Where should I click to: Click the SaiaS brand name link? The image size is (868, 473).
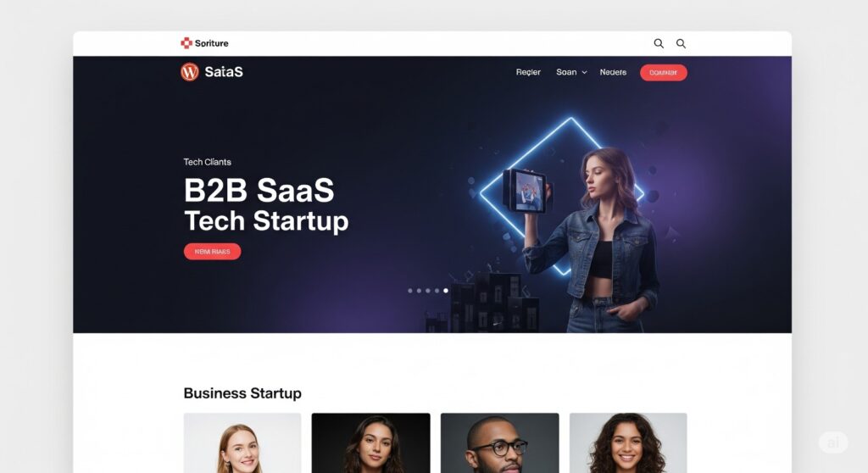(x=224, y=72)
